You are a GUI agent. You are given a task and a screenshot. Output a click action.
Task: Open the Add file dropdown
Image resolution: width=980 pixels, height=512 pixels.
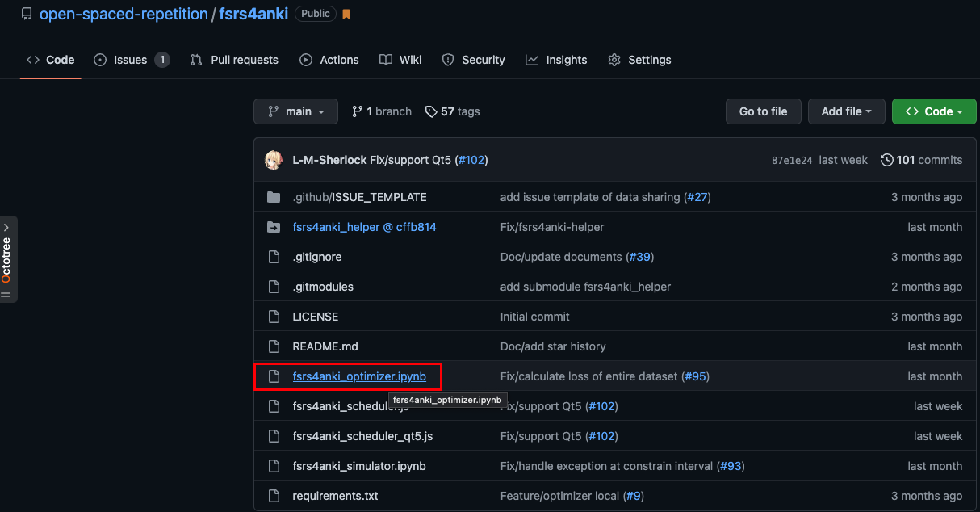point(846,111)
